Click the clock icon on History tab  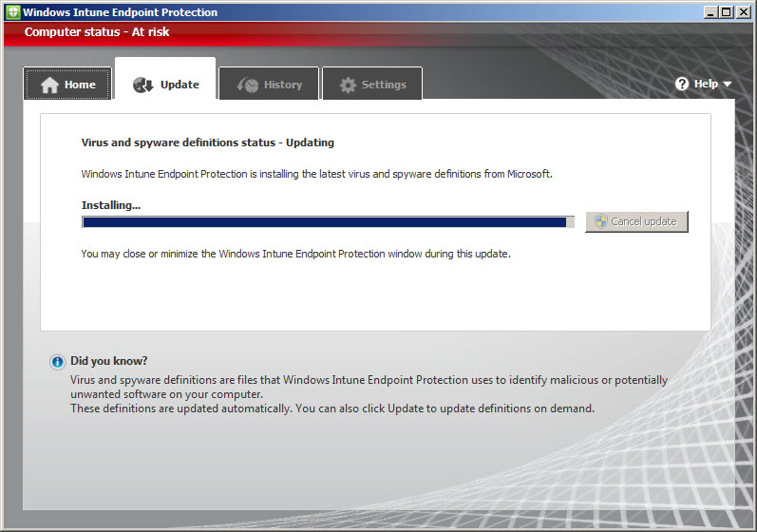[248, 85]
